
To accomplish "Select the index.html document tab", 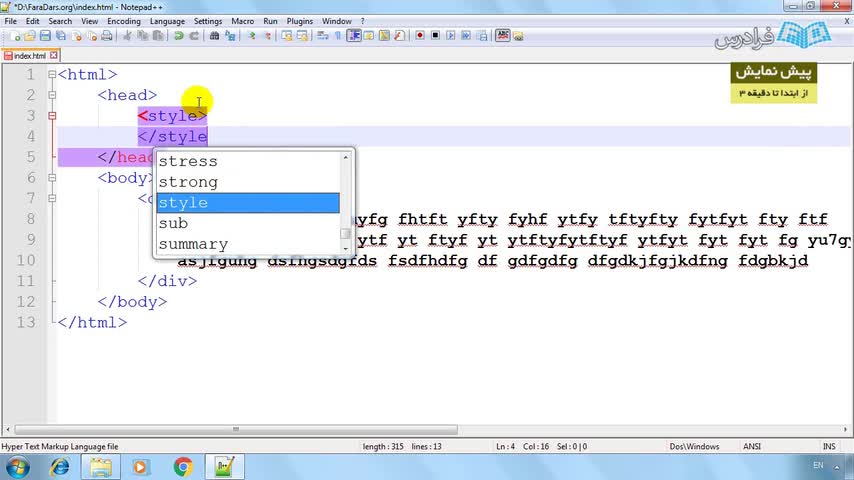I will point(30,56).
